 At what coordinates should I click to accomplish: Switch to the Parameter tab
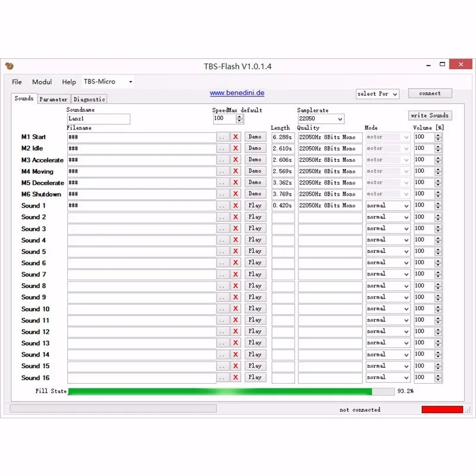point(54,99)
